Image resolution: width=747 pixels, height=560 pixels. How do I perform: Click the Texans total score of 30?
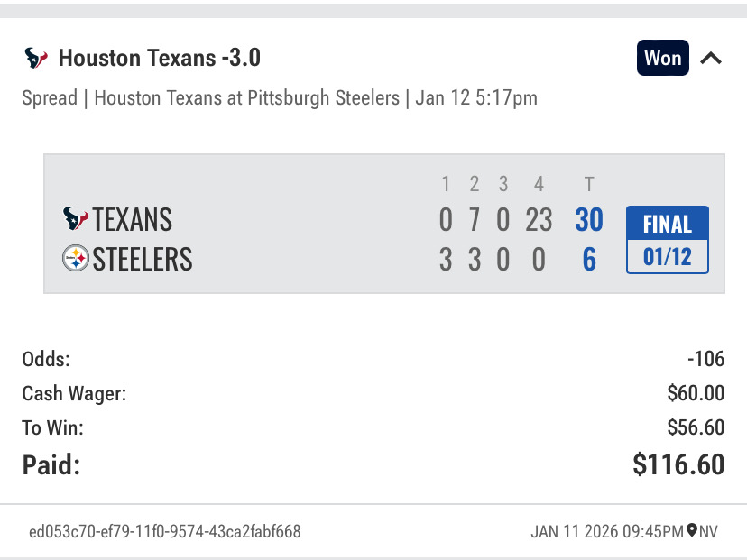point(589,220)
